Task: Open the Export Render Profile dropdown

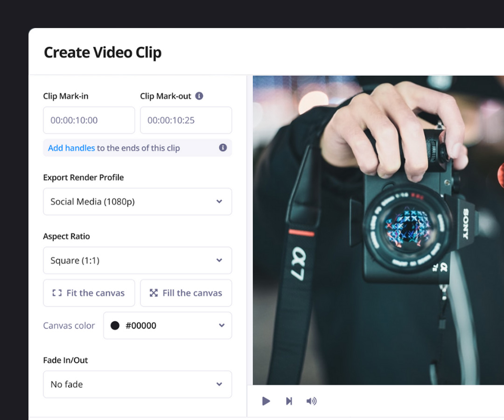Action: [137, 202]
